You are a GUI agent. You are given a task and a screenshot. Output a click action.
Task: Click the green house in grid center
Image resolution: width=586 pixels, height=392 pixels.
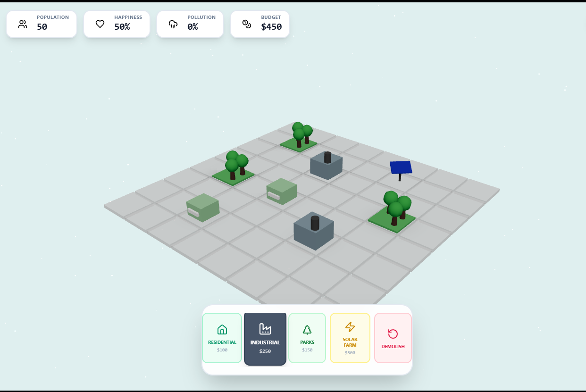point(282,191)
